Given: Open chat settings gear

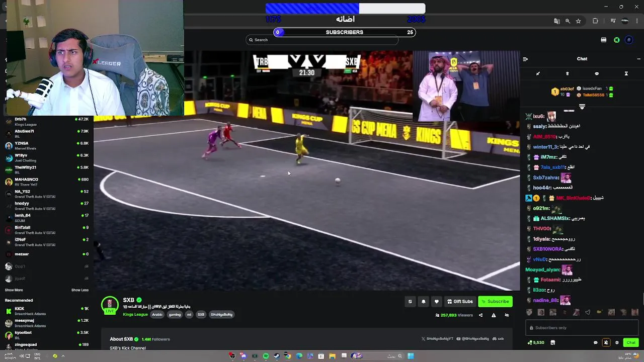Looking at the screenshot, I should (617, 342).
